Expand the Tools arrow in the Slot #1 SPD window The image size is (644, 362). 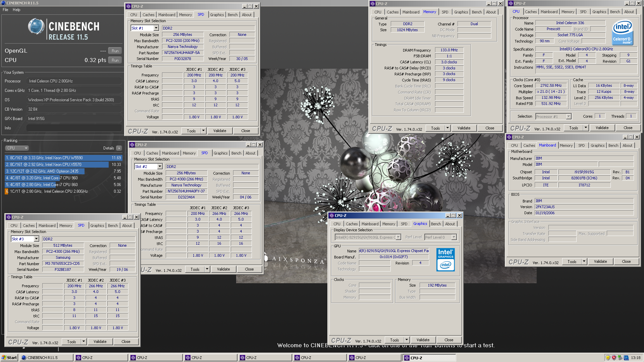[203, 131]
